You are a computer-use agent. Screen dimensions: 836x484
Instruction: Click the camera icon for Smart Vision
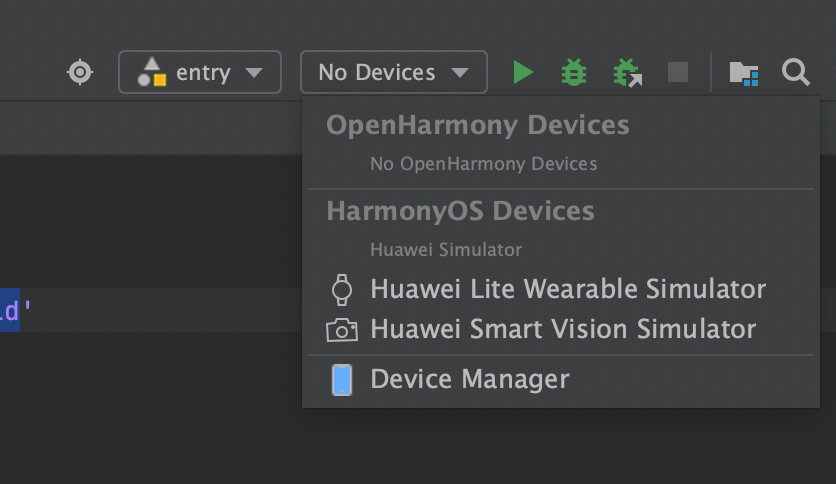point(342,329)
